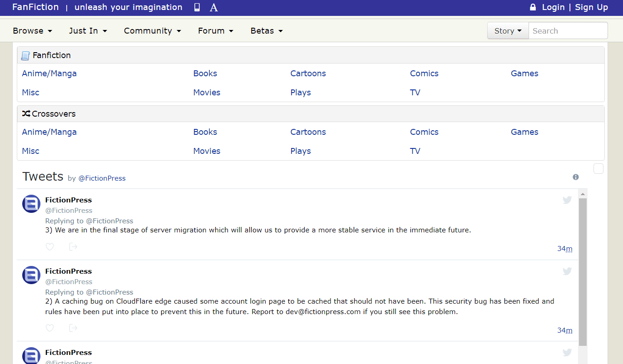Click @FictionPress handle on server migration tweet

coord(69,211)
